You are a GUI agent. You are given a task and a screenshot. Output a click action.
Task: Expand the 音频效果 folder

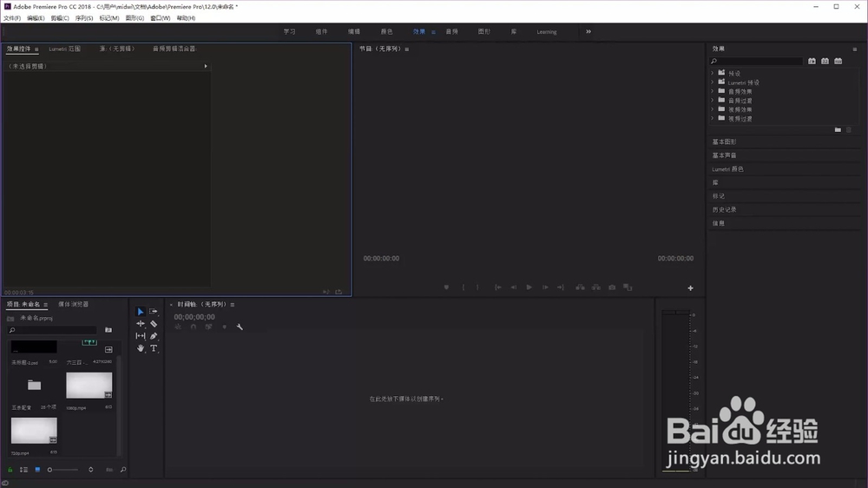713,91
